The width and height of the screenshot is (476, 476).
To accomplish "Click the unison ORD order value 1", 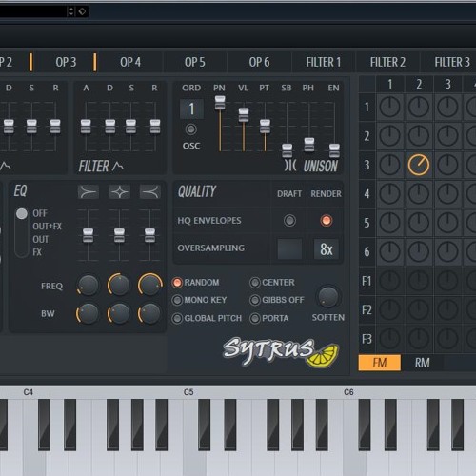I will coord(191,109).
